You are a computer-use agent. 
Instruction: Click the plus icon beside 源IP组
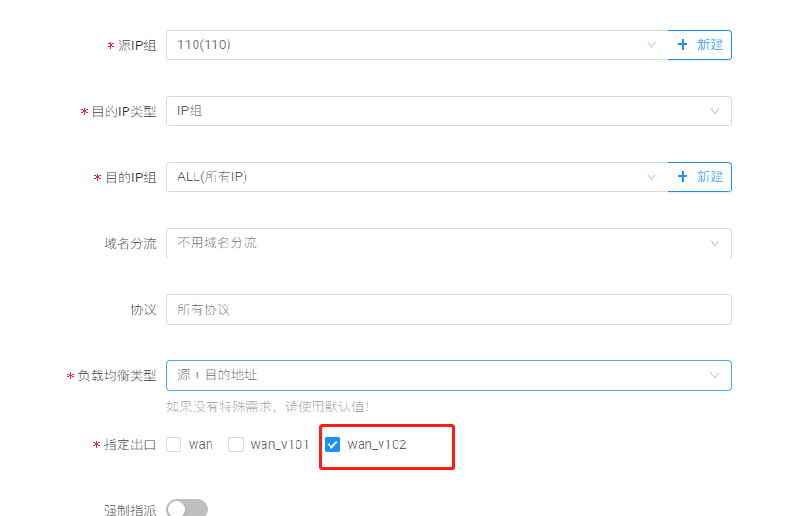pos(683,45)
